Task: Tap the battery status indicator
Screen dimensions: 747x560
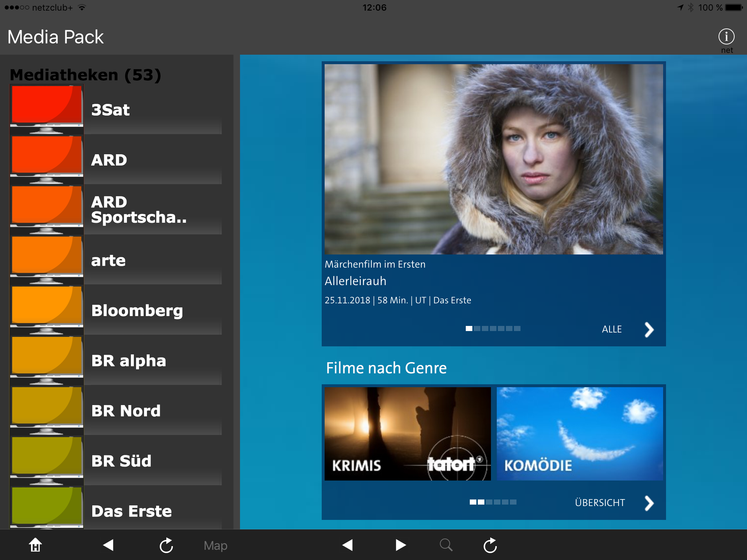Action: (x=734, y=7)
